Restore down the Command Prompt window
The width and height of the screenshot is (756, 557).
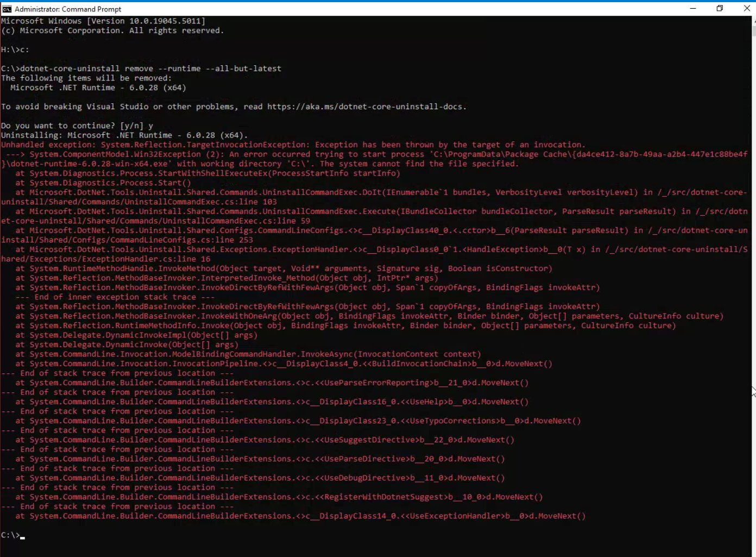(720, 8)
